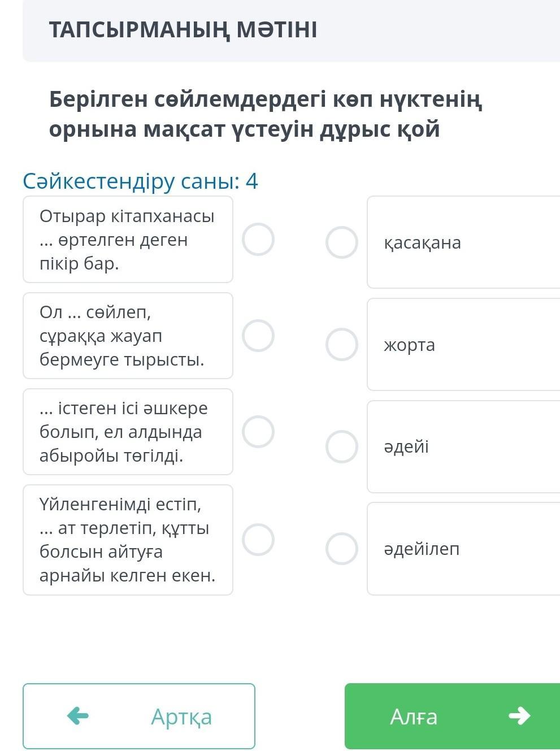Select the radio circle for 'әдейілеп'
The image size is (560, 751).
click(342, 549)
